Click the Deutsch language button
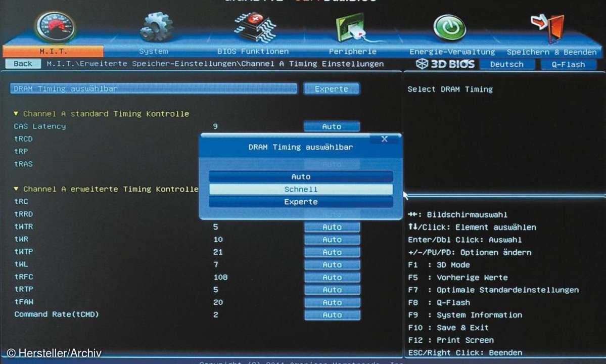 click(x=506, y=65)
